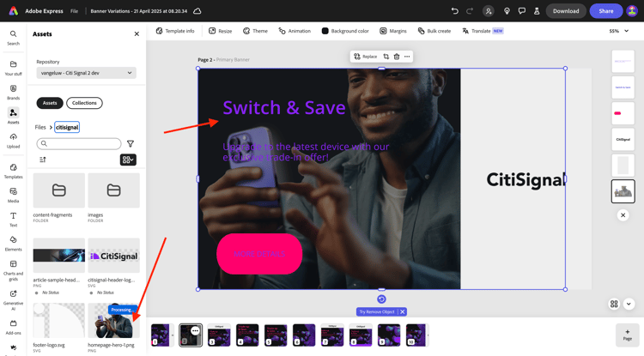Click Try Remove Object button
The width and height of the screenshot is (644, 356).
(377, 311)
